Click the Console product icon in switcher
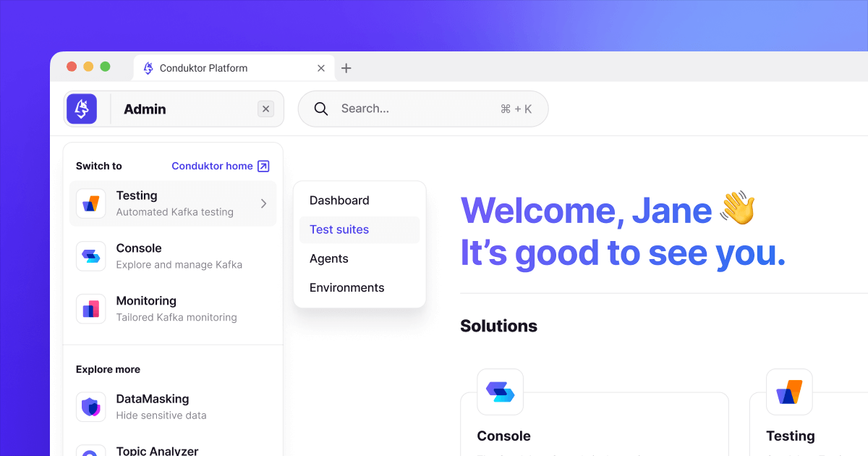 (91, 256)
